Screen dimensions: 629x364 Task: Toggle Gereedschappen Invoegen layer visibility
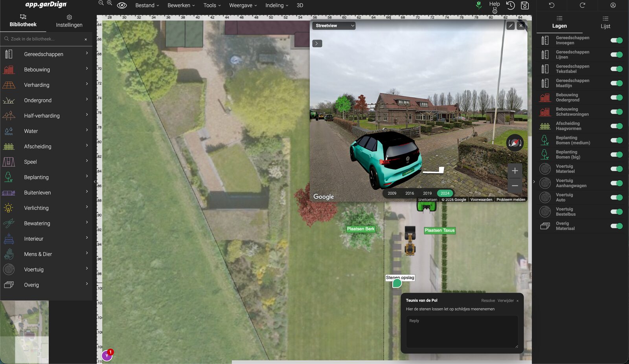point(616,40)
